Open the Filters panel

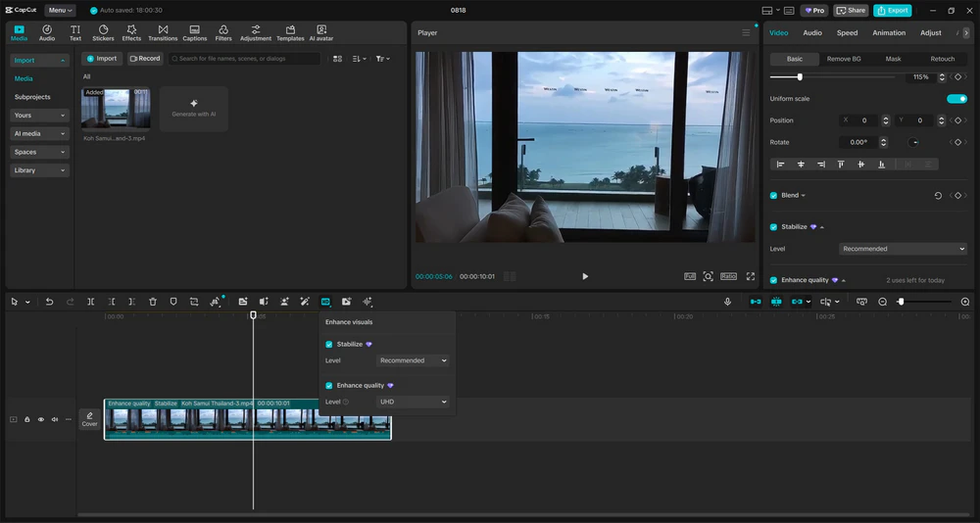click(223, 33)
